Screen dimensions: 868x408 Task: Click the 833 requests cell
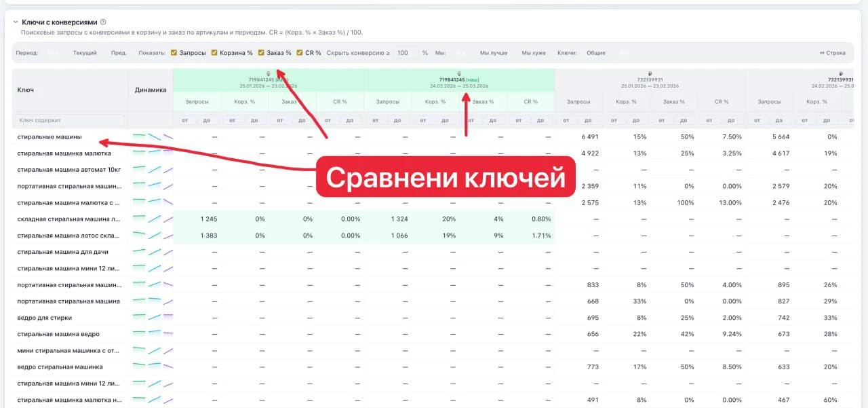pos(593,284)
